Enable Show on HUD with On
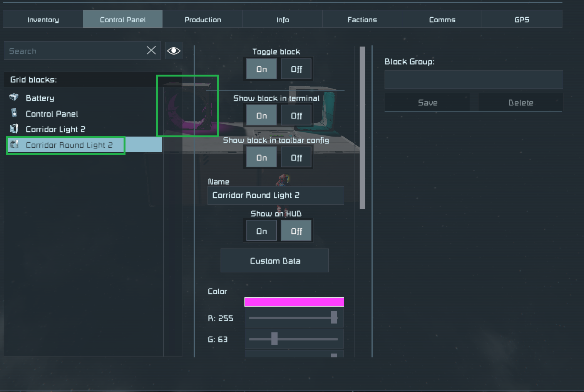This screenshot has height=392, width=584. [x=261, y=231]
